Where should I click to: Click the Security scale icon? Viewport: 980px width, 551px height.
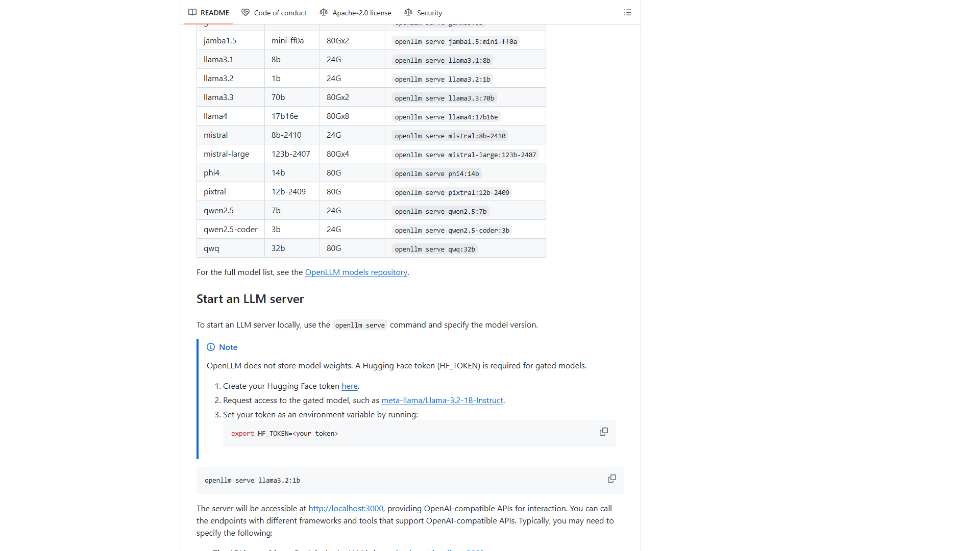[408, 12]
